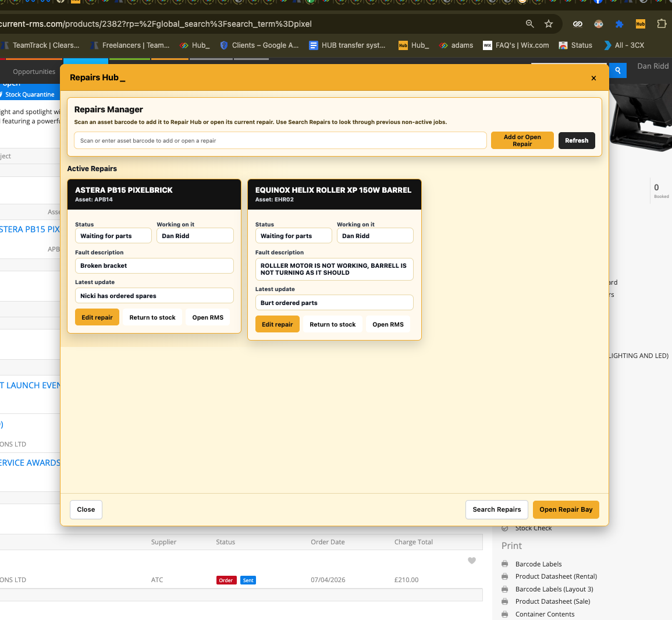
Task: Open RMS for EQUINOX HELIX ROLLER
Action: click(x=388, y=325)
